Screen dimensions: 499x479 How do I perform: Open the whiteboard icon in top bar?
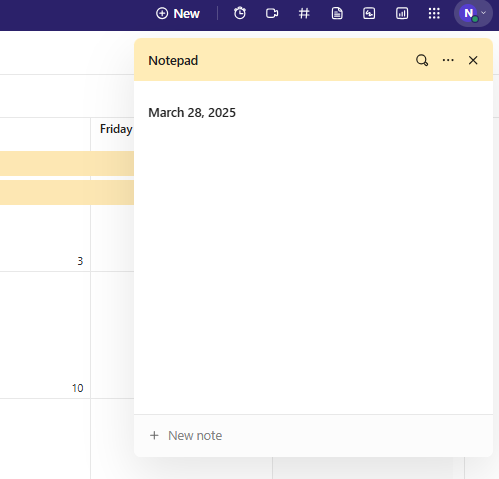point(369,13)
